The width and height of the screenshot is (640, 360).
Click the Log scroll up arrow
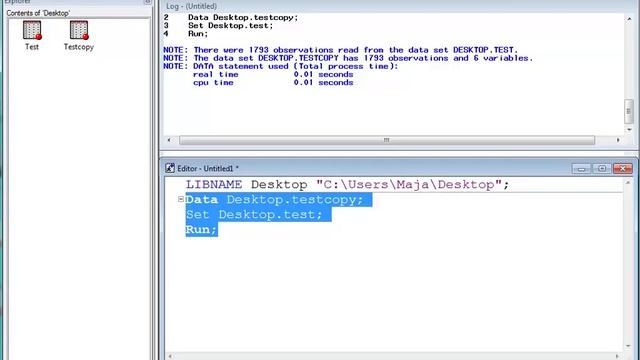pos(629,19)
